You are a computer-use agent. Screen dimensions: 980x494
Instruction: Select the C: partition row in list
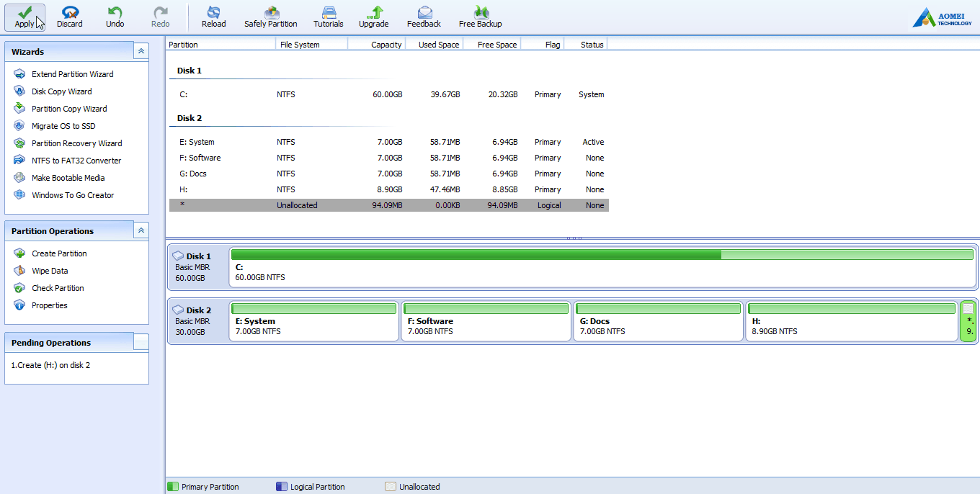[389, 94]
